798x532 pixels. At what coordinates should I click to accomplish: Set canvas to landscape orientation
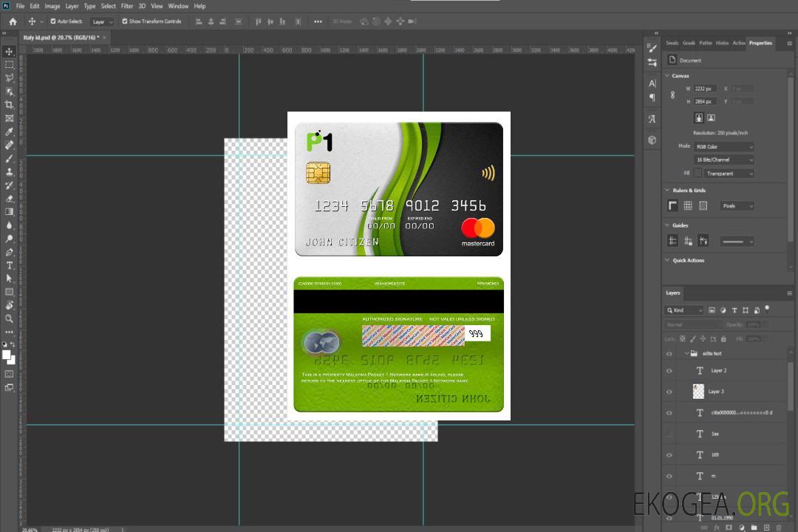click(x=711, y=118)
